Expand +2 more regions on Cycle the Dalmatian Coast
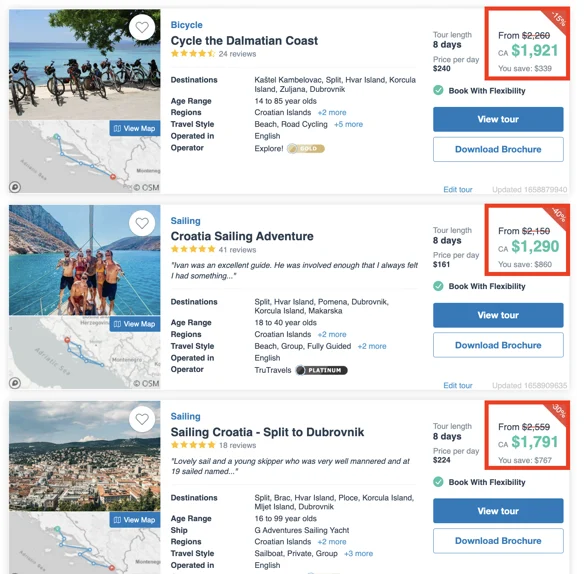Image resolution: width=588 pixels, height=574 pixels. 332,112
